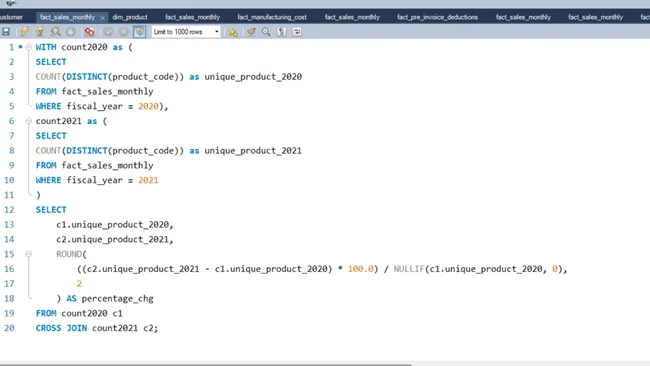Save query as snippet star icon

pyautogui.click(x=233, y=32)
